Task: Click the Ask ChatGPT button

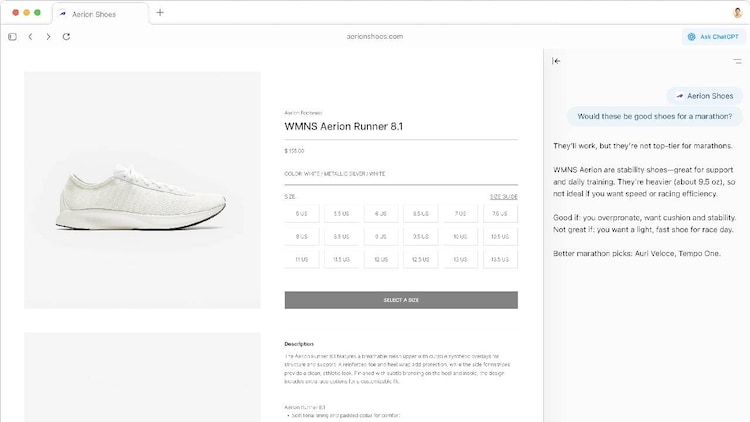Action: tap(712, 37)
